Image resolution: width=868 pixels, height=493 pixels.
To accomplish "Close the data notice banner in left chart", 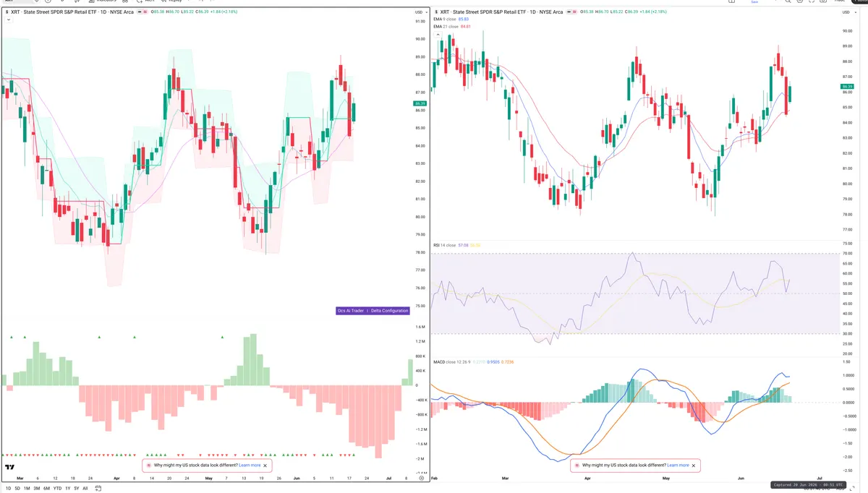I will (265, 466).
